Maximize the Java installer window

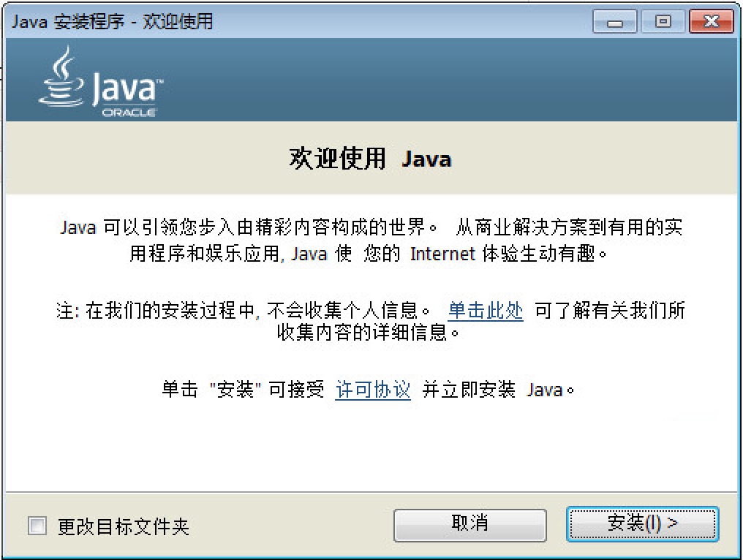[x=663, y=22]
